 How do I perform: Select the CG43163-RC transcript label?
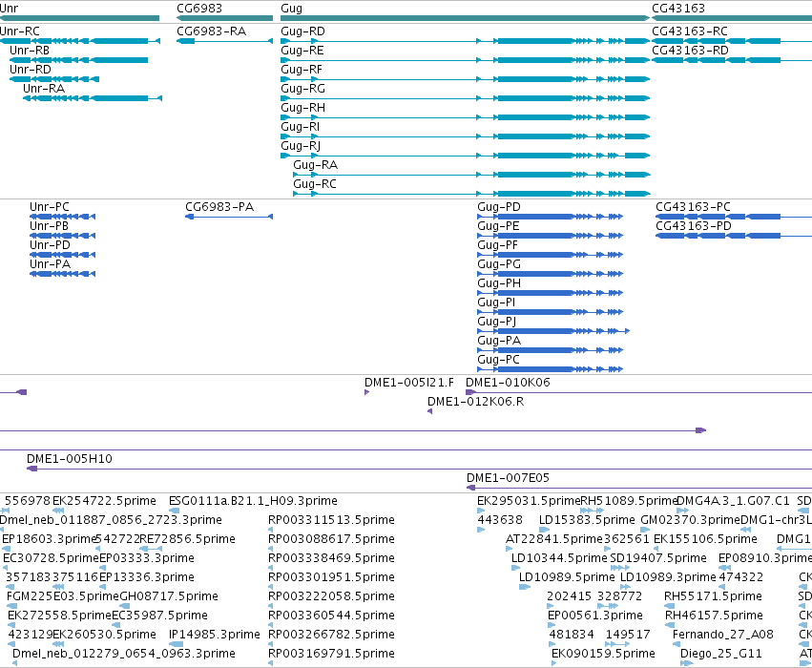690,31
